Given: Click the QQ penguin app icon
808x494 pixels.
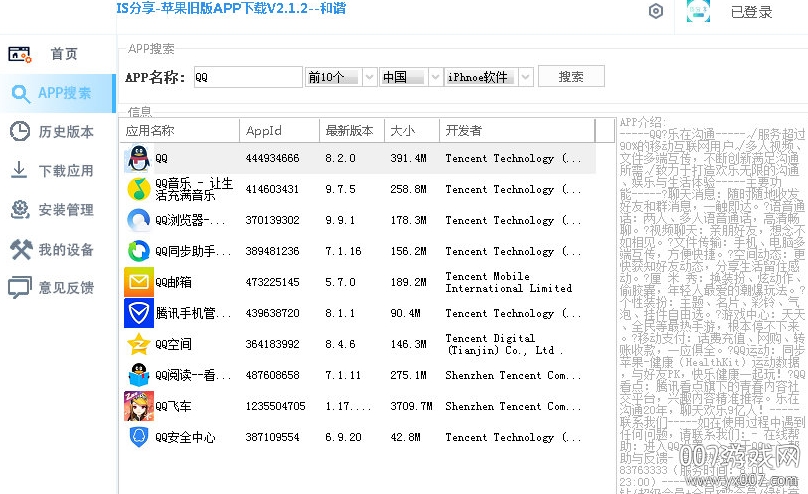Looking at the screenshot, I should (138, 158).
